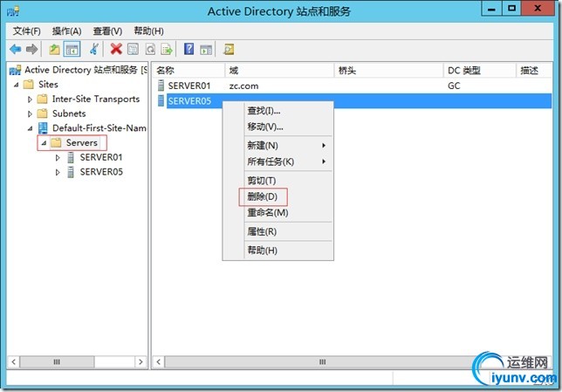This screenshot has width=562, height=392.
Task: Go up one level with folder icon
Action: (54, 49)
